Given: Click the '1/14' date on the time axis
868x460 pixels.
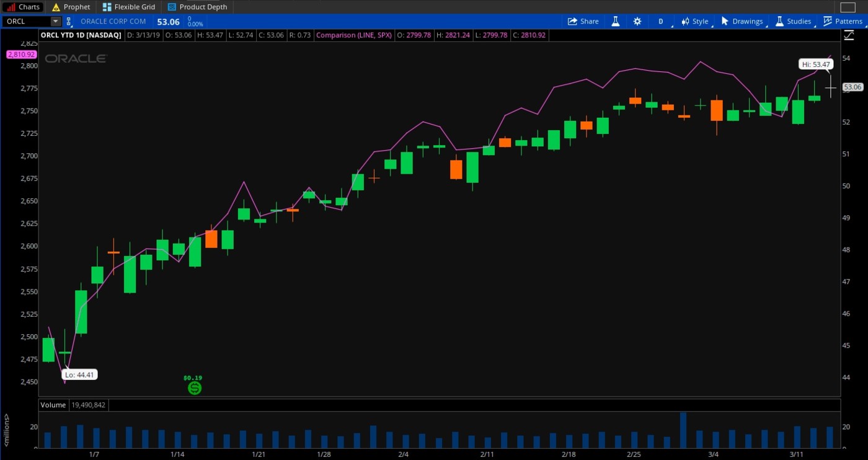Looking at the screenshot, I should point(177,454).
